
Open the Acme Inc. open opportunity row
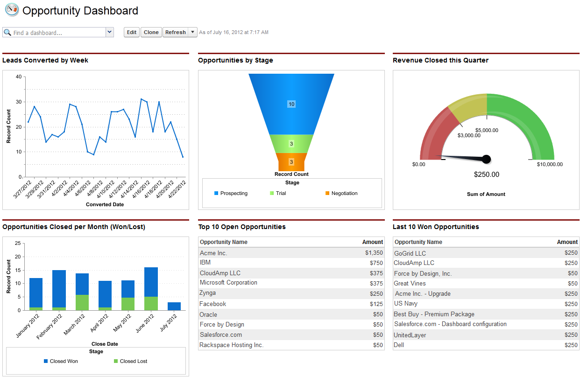pos(213,253)
